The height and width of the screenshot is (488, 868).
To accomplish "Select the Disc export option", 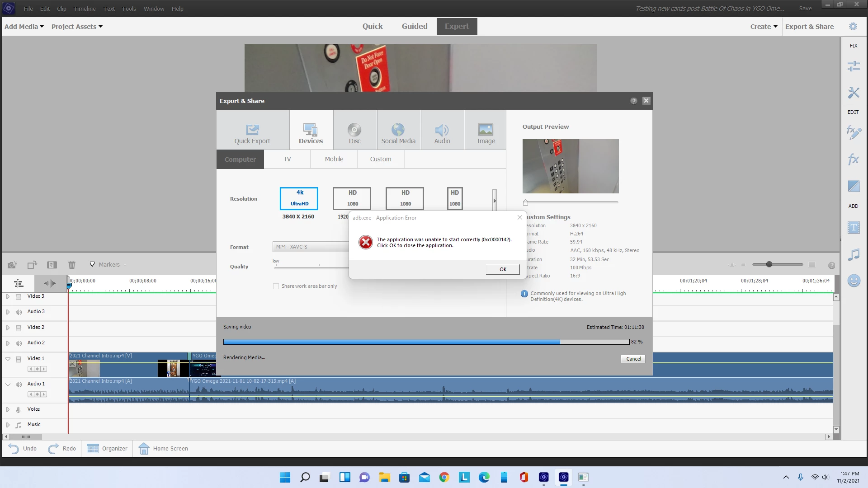I will pos(354,133).
